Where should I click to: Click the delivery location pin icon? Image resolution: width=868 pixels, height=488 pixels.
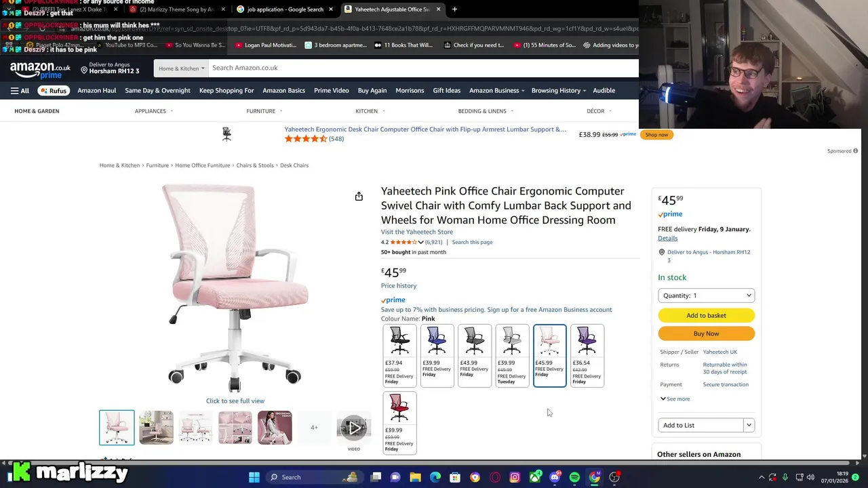tap(85, 70)
